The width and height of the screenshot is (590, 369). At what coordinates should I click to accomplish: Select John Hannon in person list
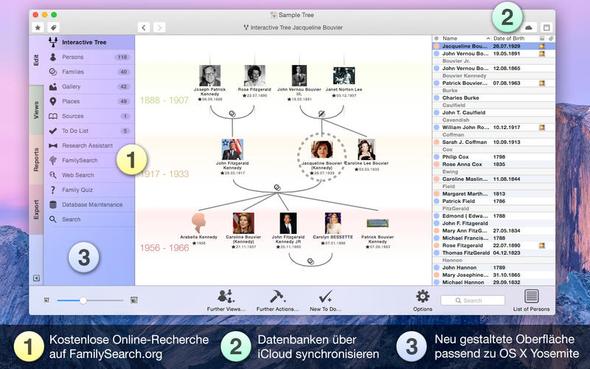(x=494, y=267)
